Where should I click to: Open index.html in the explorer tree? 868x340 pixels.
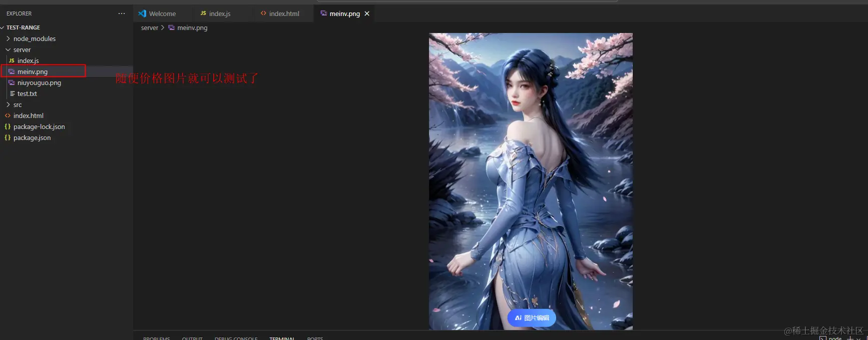(29, 115)
